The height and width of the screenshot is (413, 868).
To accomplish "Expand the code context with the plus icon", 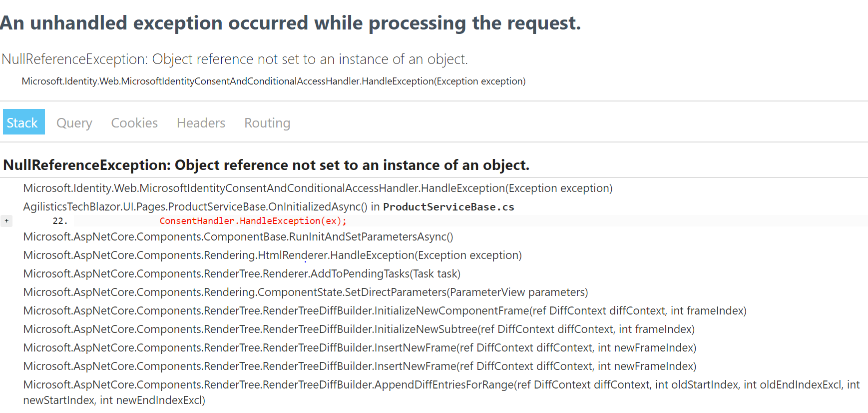I will [x=6, y=220].
